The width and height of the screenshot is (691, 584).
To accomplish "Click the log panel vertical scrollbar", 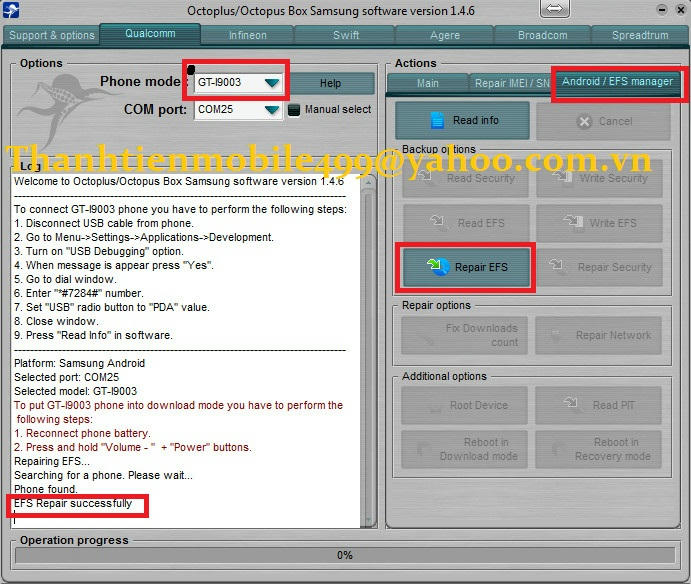I will point(368,350).
